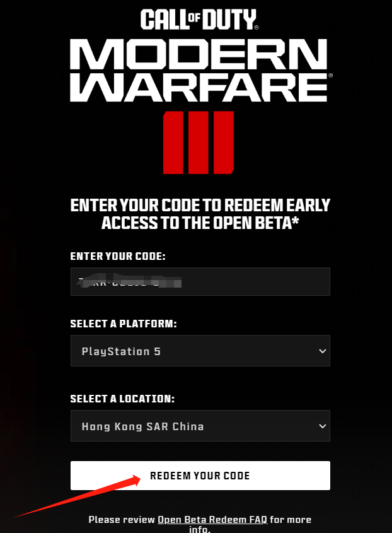
Task: Click the registered mark beside WARFARE
Action: pos(330,76)
